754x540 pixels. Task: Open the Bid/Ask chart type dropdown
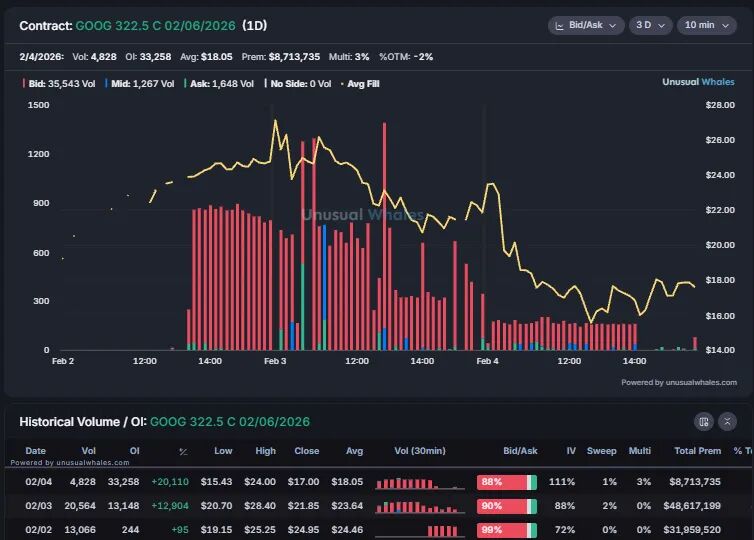(584, 26)
